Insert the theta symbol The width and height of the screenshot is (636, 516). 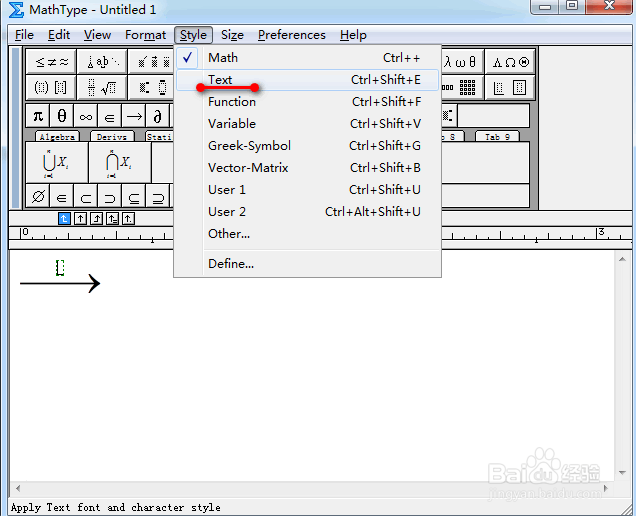tap(62, 116)
